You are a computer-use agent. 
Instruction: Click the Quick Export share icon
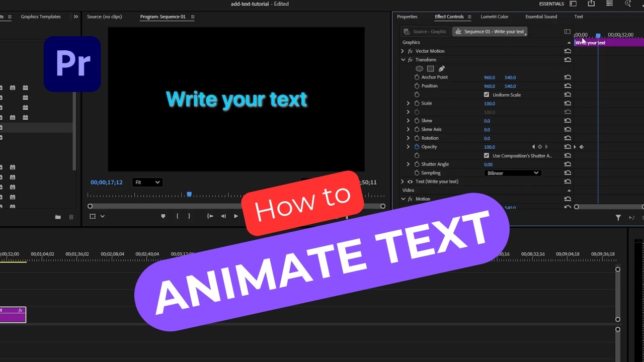(591, 4)
